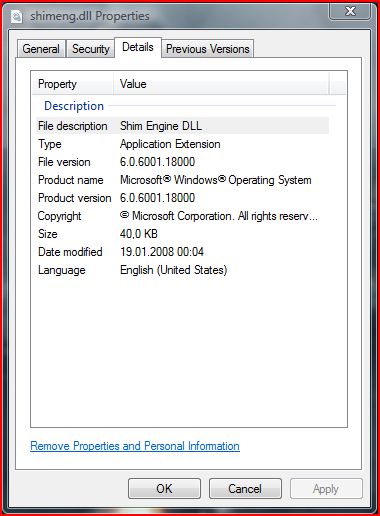Viewport: 380px width, 516px height.
Task: Click the Microsoft Windows Operating System value
Action: coord(216,180)
